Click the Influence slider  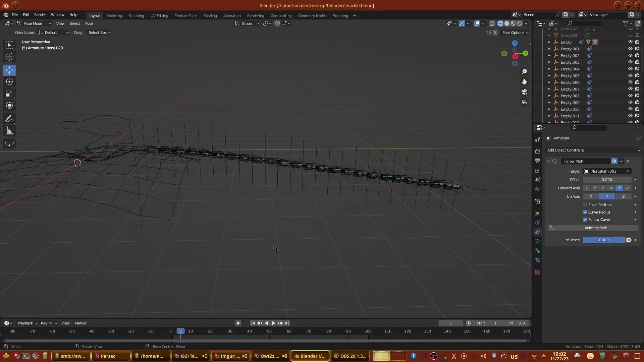point(603,240)
